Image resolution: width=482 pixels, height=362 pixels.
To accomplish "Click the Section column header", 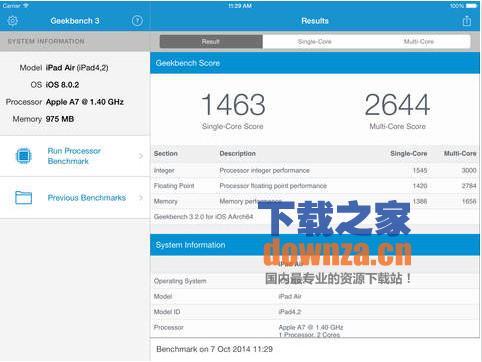I will (x=166, y=154).
